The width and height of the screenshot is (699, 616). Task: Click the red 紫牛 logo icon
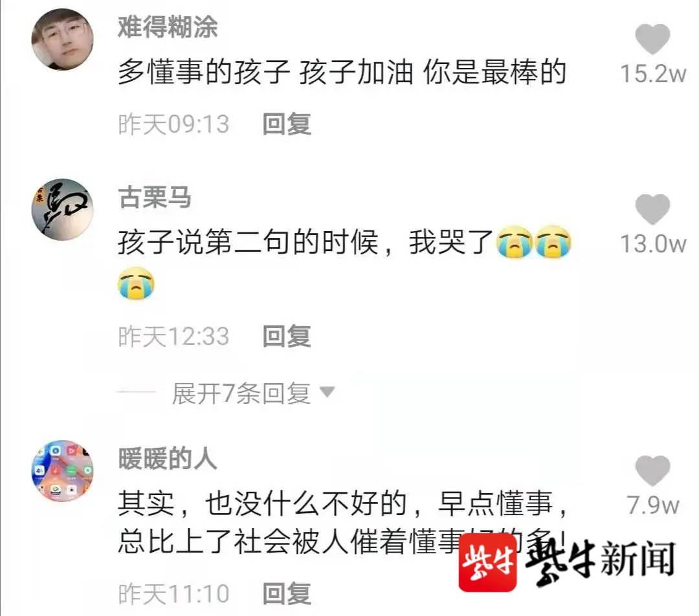tap(488, 562)
